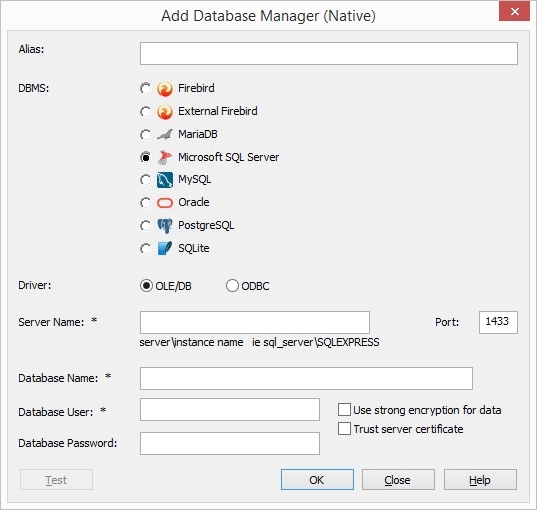This screenshot has width=537, height=510.
Task: Enable Use strong encryption for data
Action: tap(344, 410)
